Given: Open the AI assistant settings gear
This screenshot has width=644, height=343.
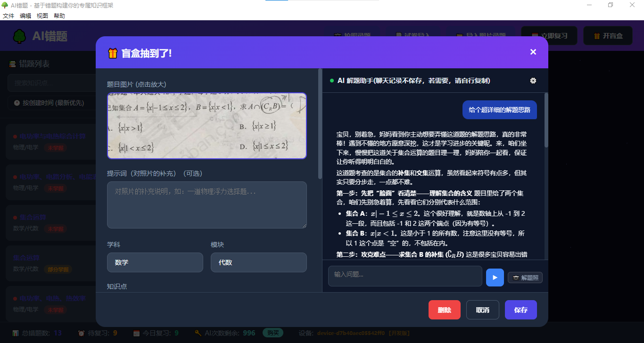Looking at the screenshot, I should [x=533, y=81].
